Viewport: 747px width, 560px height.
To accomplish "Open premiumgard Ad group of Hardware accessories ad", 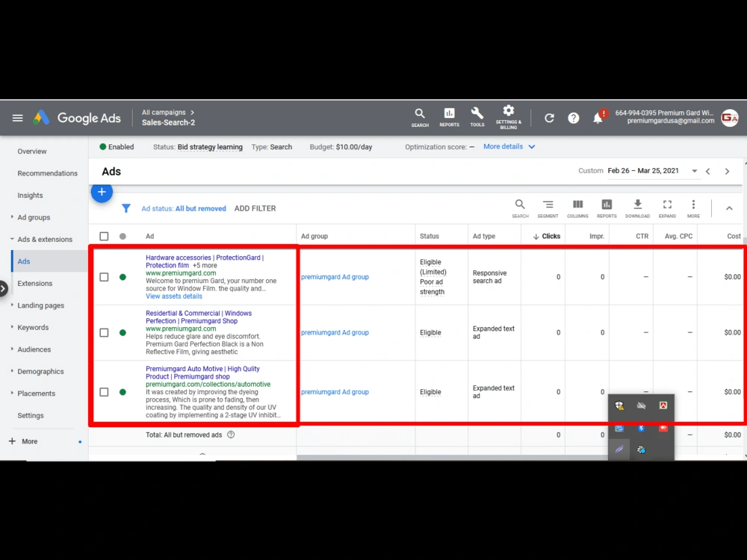I will pos(335,277).
